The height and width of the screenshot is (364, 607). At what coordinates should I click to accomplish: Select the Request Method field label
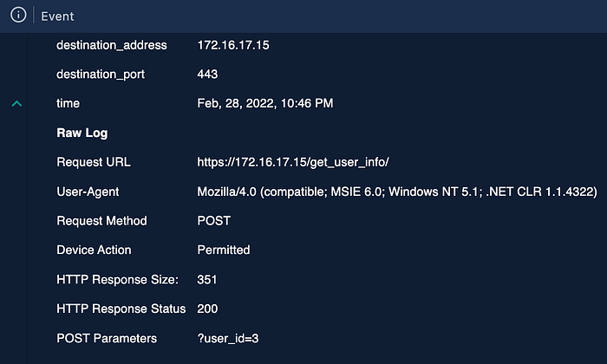click(101, 221)
